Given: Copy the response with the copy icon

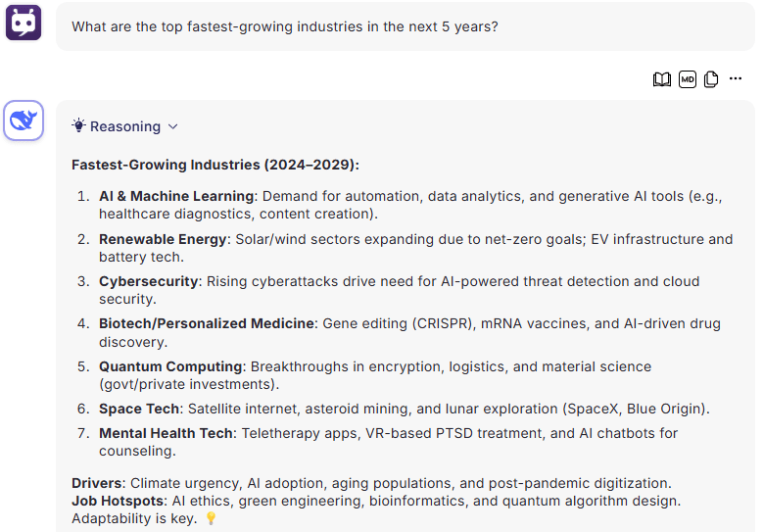Looking at the screenshot, I should (x=711, y=79).
